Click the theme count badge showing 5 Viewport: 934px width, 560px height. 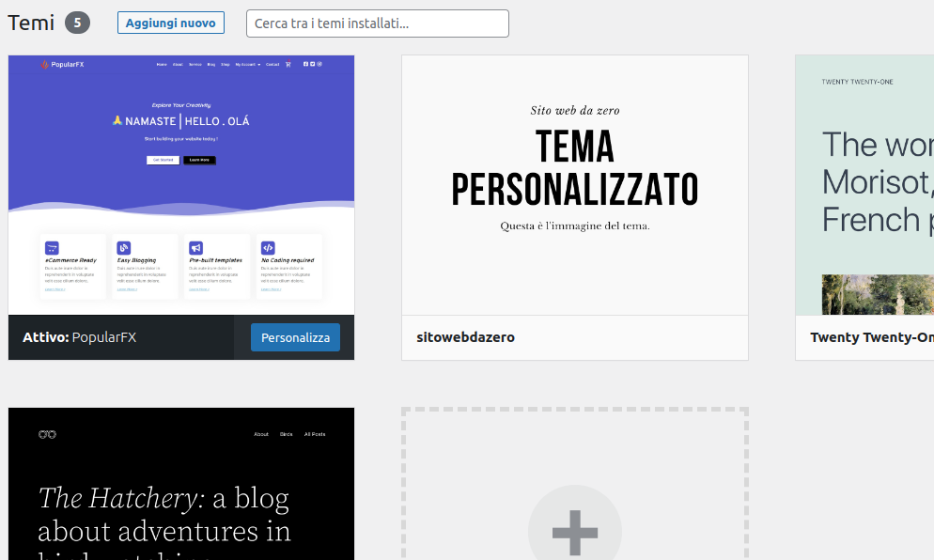coord(77,23)
